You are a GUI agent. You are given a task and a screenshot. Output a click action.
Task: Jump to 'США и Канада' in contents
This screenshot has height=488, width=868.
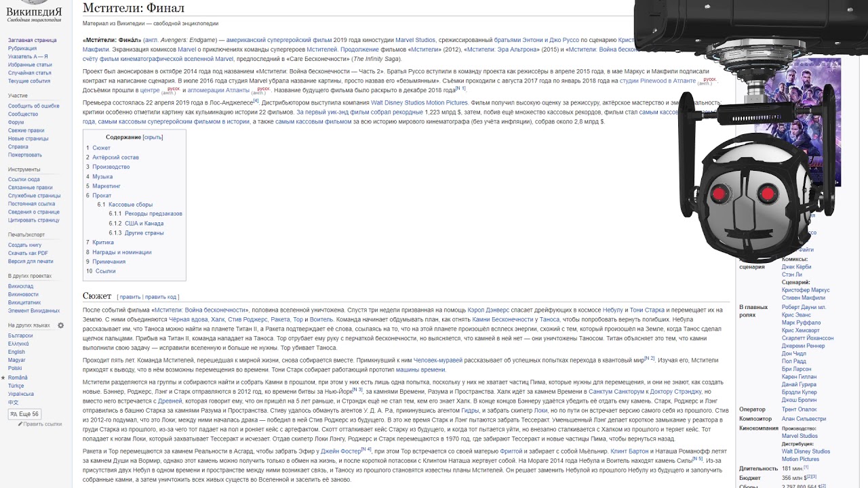[x=144, y=223]
